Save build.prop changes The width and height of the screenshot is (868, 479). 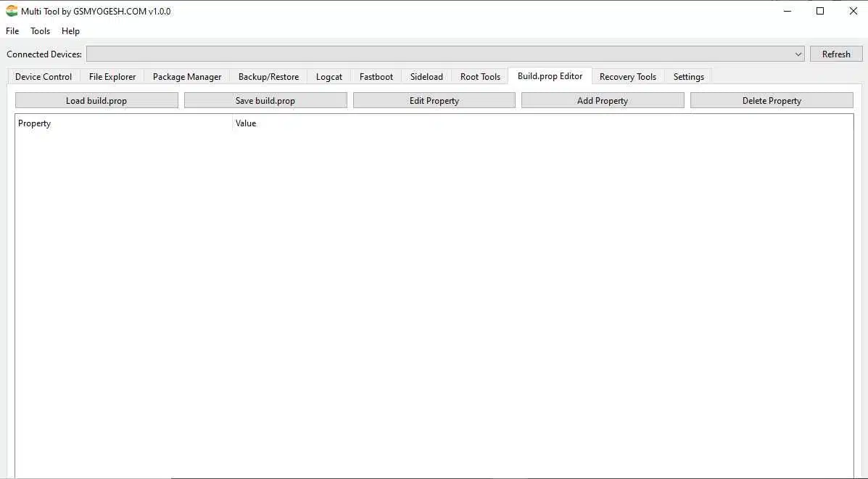point(265,101)
